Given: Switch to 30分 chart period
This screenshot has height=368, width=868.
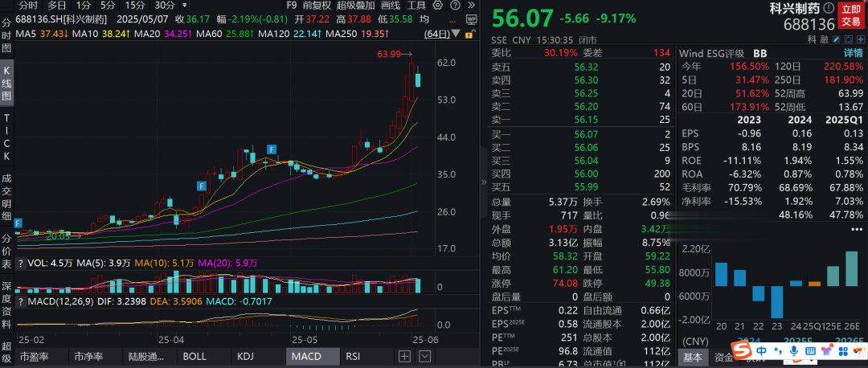Looking at the screenshot, I should tap(165, 6).
